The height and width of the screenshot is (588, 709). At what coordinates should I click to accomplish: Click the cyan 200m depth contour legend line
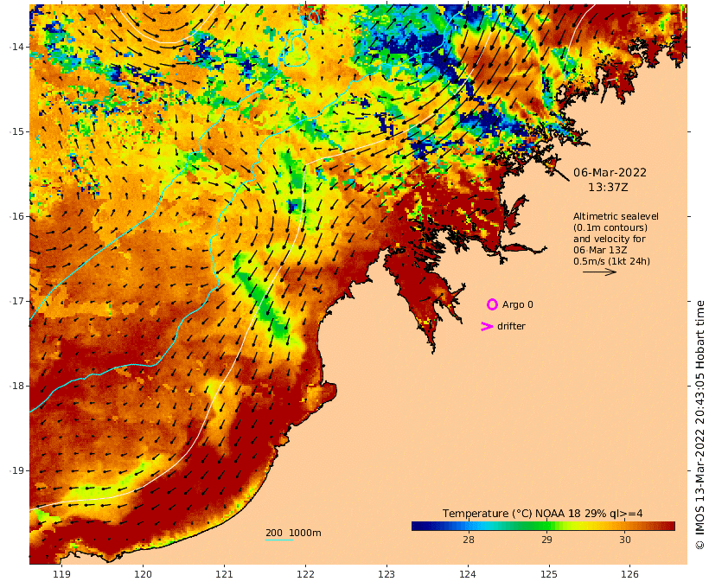tap(279, 540)
